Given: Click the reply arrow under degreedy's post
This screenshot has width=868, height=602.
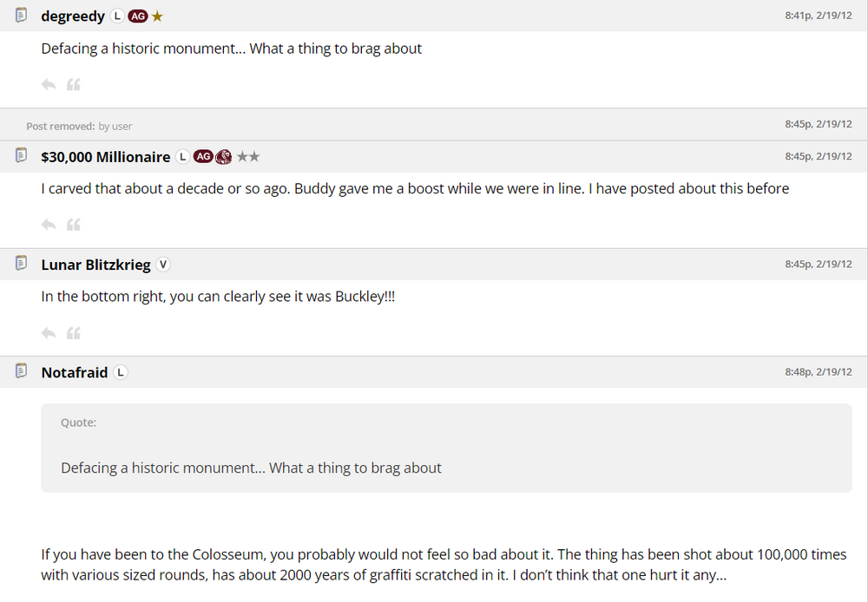Looking at the screenshot, I should tap(49, 84).
